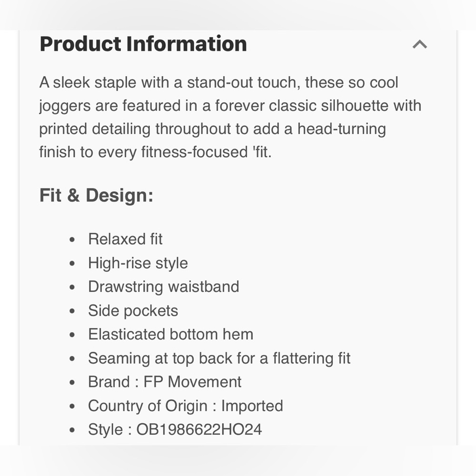Click the Product Information heading
This screenshot has width=476, height=476.
[143, 44]
